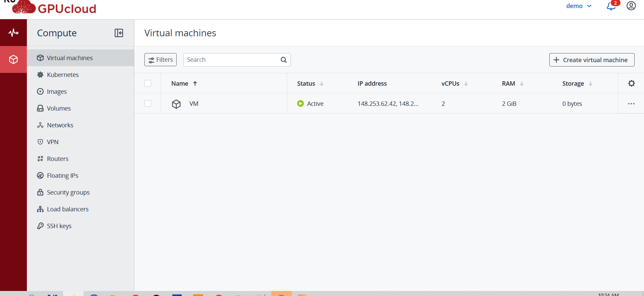
Task: Open the Volumes section
Action: tap(81, 108)
